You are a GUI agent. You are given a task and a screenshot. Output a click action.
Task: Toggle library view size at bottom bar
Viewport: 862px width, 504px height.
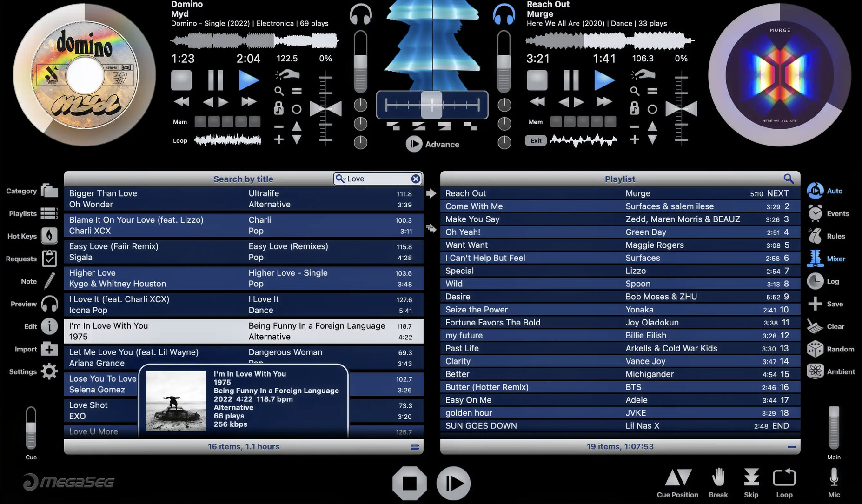coord(415,447)
